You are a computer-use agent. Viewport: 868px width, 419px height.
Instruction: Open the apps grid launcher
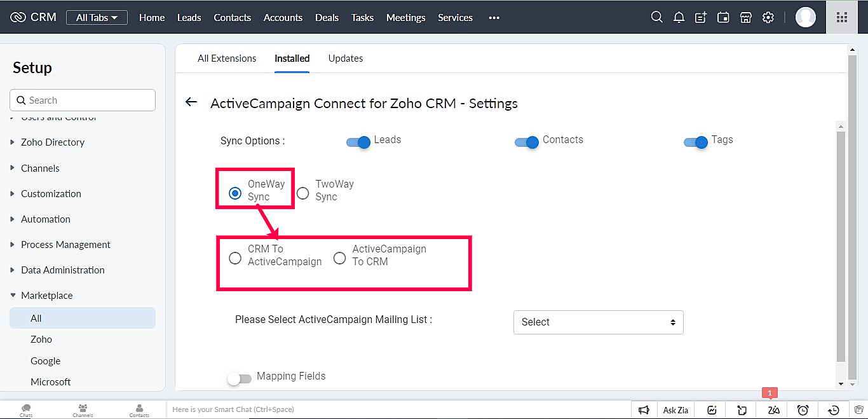(x=842, y=17)
